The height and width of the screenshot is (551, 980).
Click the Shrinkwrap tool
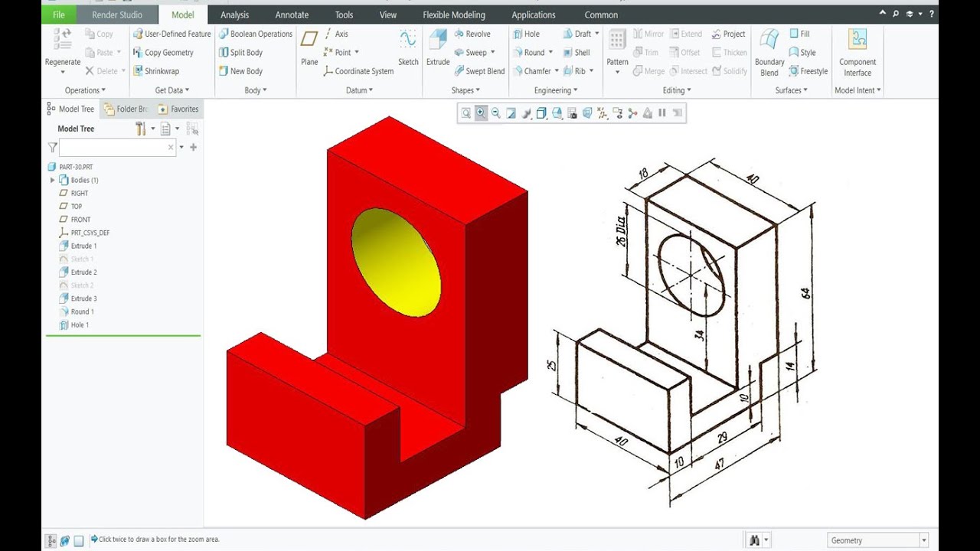pyautogui.click(x=155, y=71)
